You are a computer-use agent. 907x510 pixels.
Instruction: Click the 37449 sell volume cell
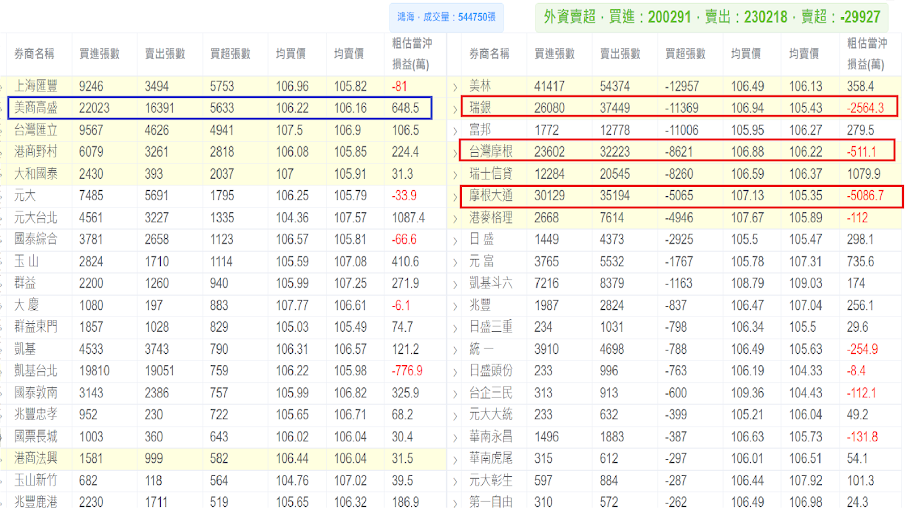click(615, 108)
